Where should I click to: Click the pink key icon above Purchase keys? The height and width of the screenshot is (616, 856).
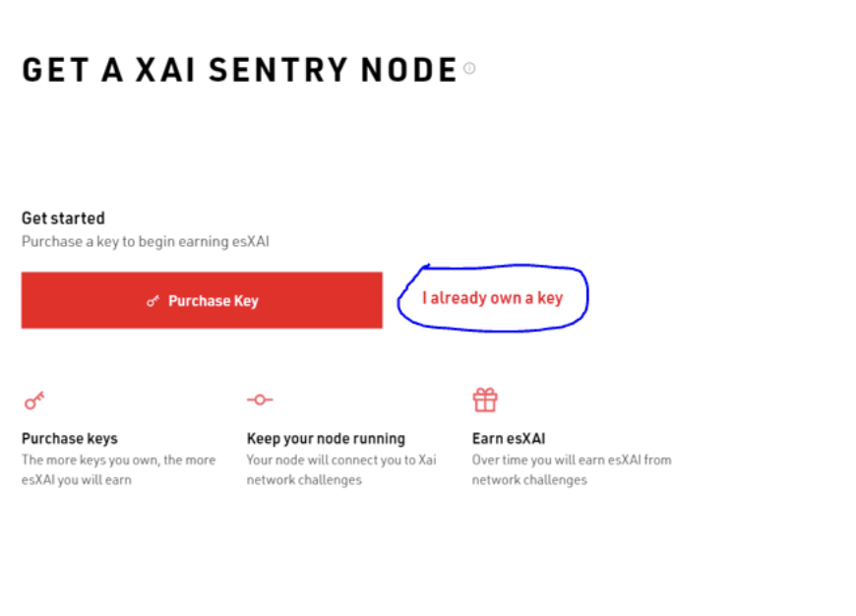(34, 400)
